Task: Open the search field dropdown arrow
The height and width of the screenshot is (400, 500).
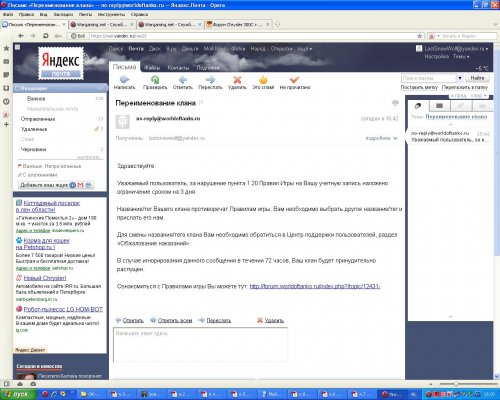Action: click(460, 78)
